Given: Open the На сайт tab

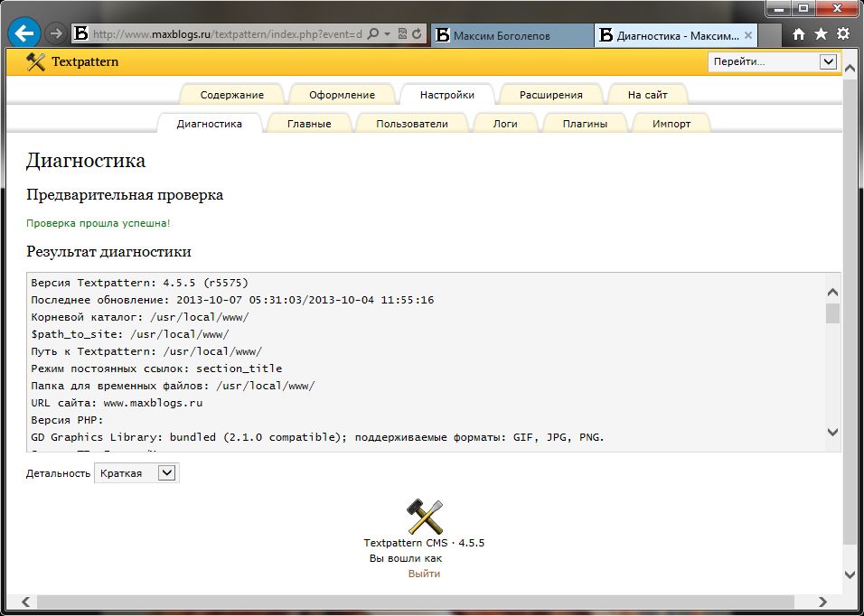Looking at the screenshot, I should [647, 95].
